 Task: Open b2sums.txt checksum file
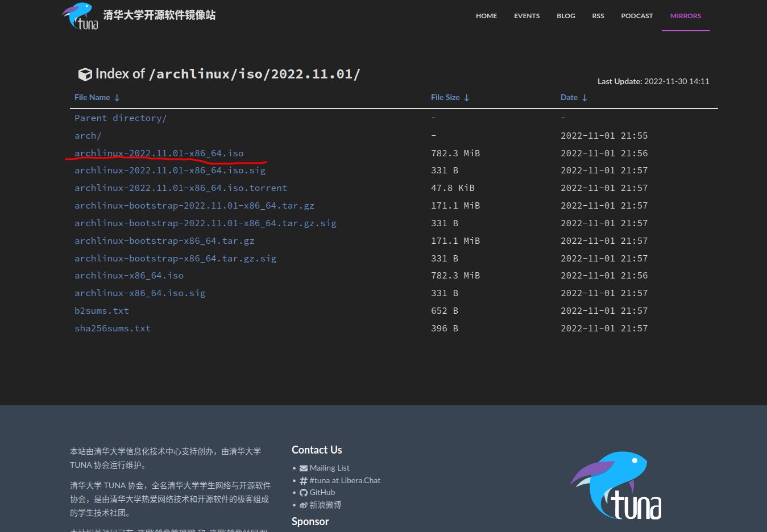click(x=102, y=311)
